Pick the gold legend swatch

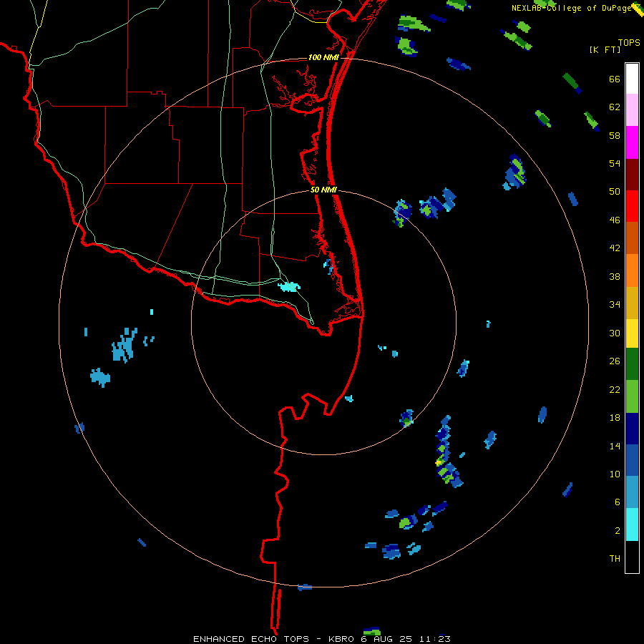pos(632,303)
